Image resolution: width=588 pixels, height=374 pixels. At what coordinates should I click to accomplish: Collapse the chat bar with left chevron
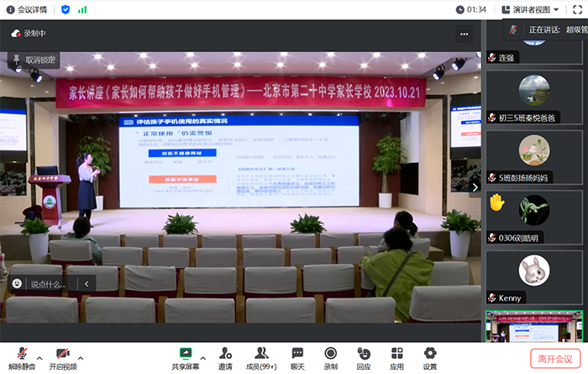point(87,284)
